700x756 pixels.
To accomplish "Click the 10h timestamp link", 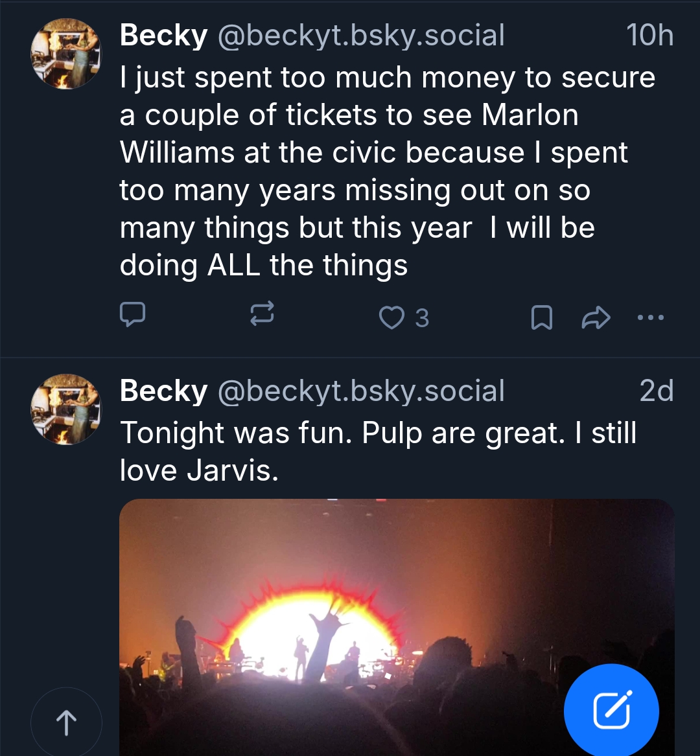I will click(x=649, y=36).
